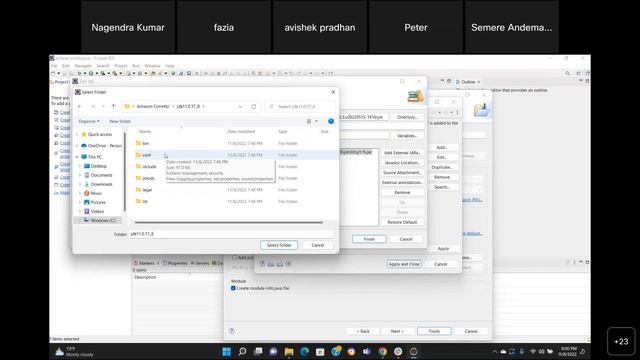Click Source Attachment... button
This screenshot has height=360, width=640.
click(402, 173)
